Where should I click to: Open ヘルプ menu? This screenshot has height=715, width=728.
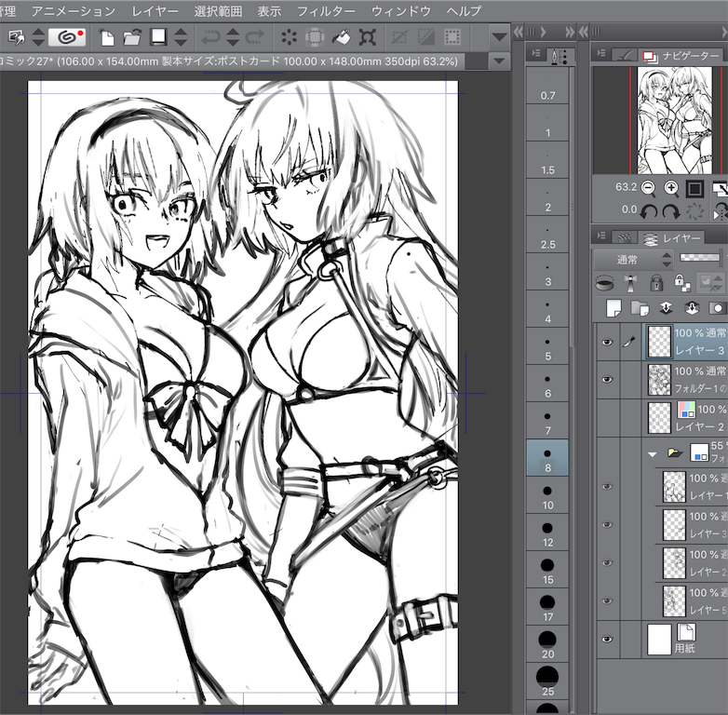(x=465, y=10)
